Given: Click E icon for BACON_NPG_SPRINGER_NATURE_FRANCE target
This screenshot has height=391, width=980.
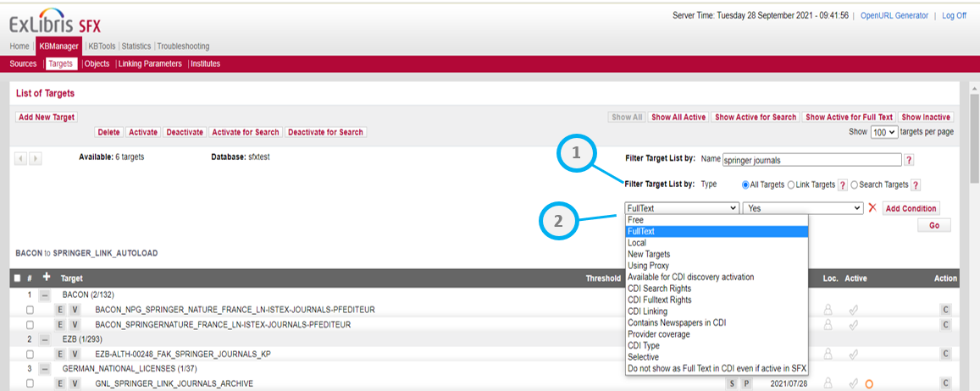Looking at the screenshot, I should [61, 310].
